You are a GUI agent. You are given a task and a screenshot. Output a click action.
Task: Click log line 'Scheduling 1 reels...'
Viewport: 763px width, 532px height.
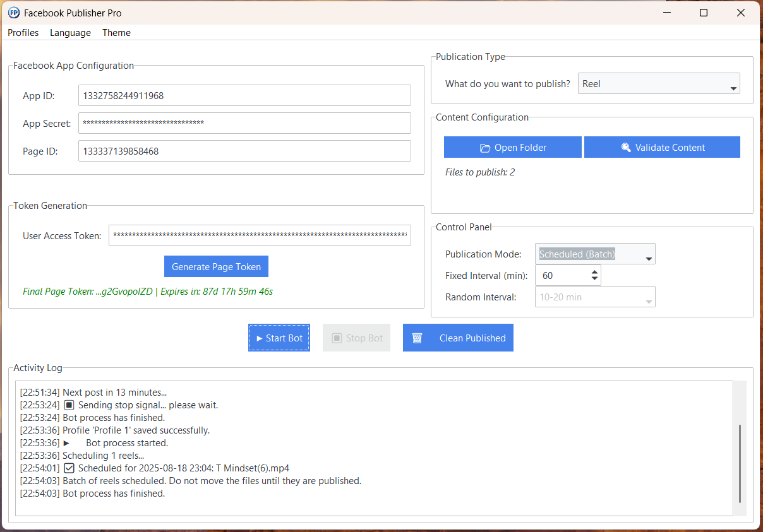click(x=82, y=456)
